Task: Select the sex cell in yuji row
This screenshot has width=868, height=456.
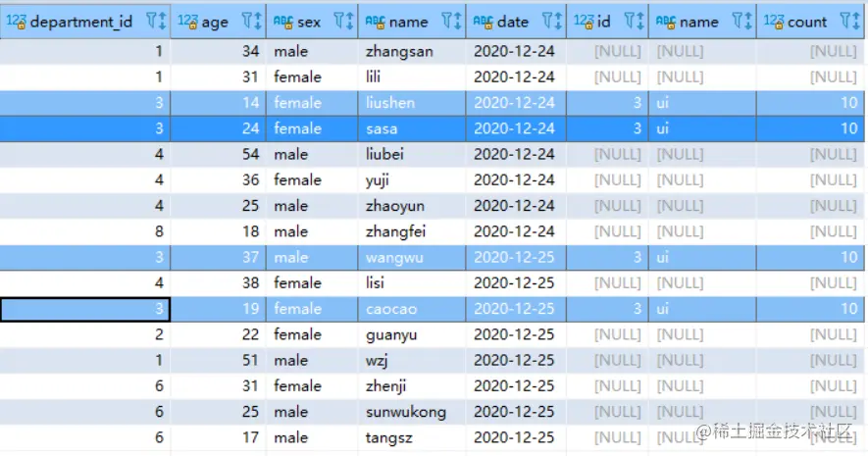Action: click(x=312, y=179)
